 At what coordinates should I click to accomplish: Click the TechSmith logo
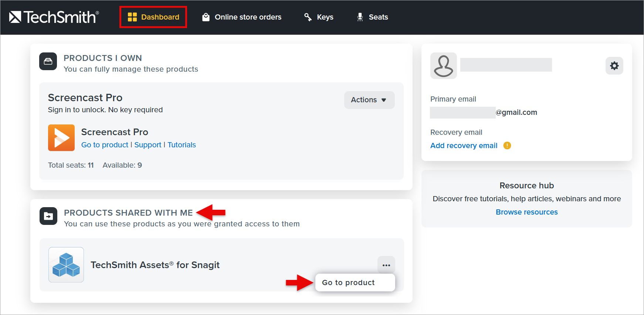pyautogui.click(x=54, y=17)
